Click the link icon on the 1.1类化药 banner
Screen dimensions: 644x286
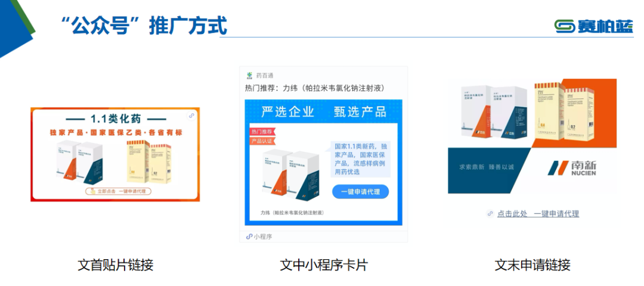191,116
